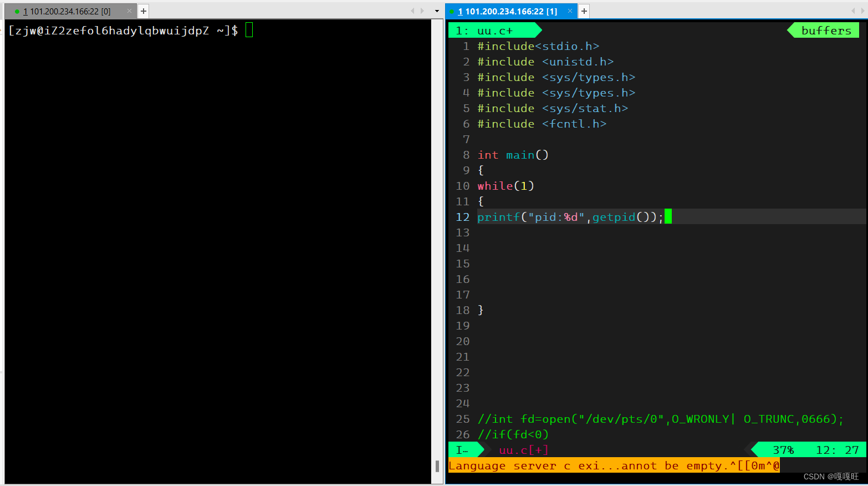Viewport: 868px width, 486px height.
Task: Place cursor on line '#include<stdio.h>'
Action: point(538,46)
